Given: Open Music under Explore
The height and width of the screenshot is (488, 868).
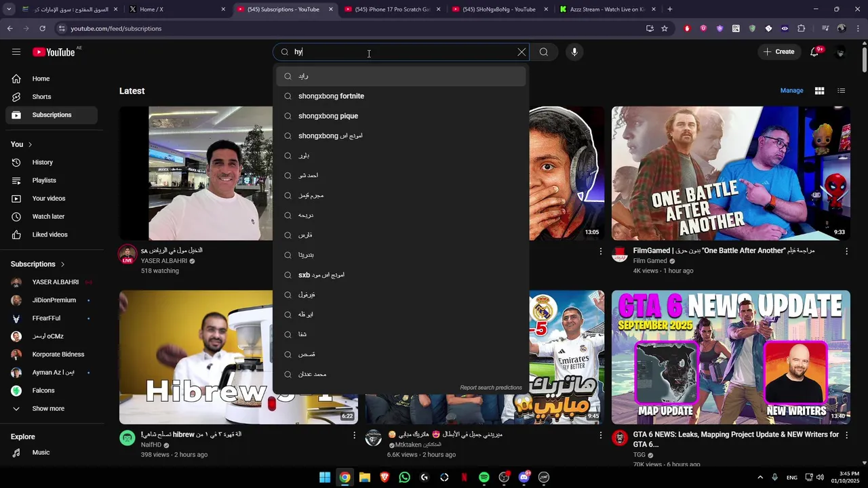Looking at the screenshot, I should [x=52, y=453].
